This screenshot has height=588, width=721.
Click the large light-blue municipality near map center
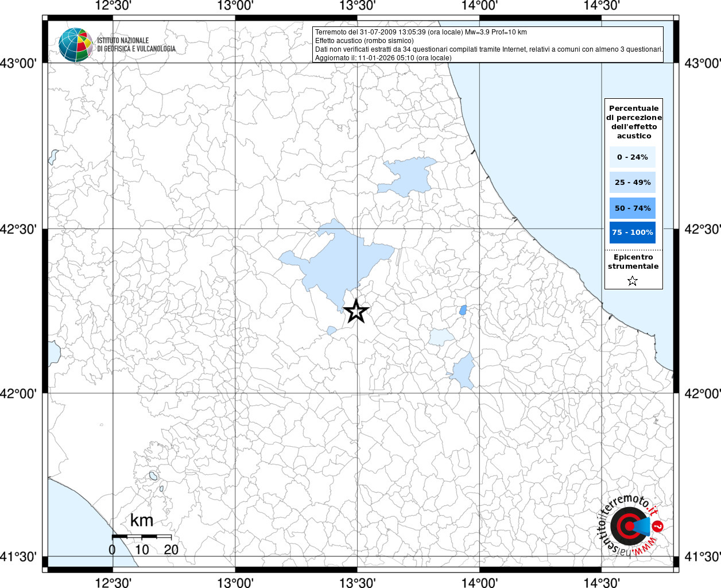click(x=339, y=261)
